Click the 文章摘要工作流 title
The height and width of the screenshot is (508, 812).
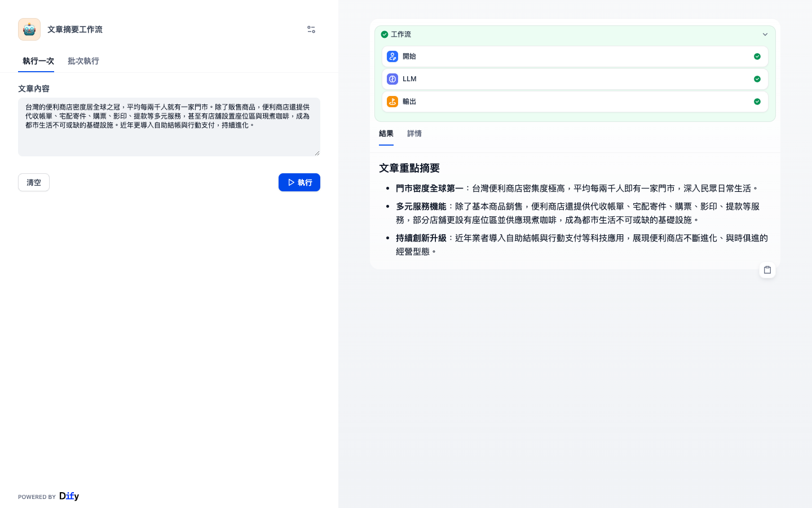[x=75, y=29]
